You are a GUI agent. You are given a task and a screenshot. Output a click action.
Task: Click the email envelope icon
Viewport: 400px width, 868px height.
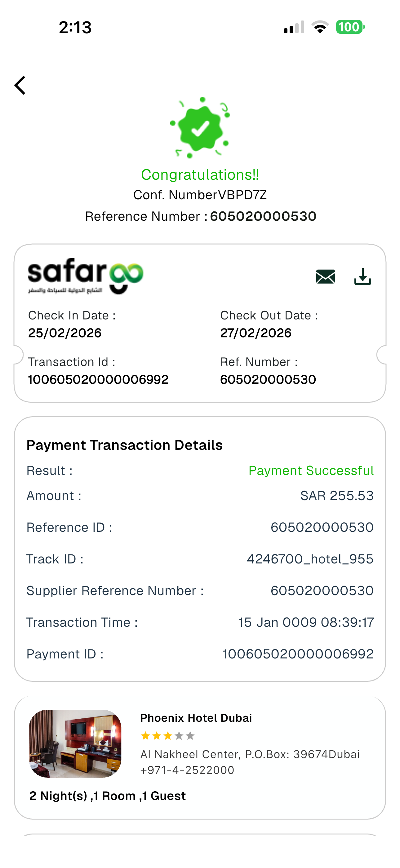(325, 277)
